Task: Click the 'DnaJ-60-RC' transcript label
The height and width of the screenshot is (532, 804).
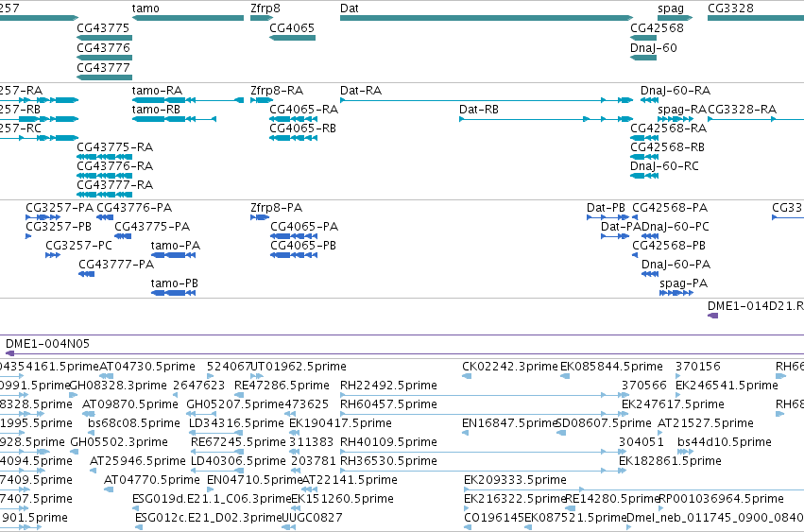Action: tap(664, 166)
